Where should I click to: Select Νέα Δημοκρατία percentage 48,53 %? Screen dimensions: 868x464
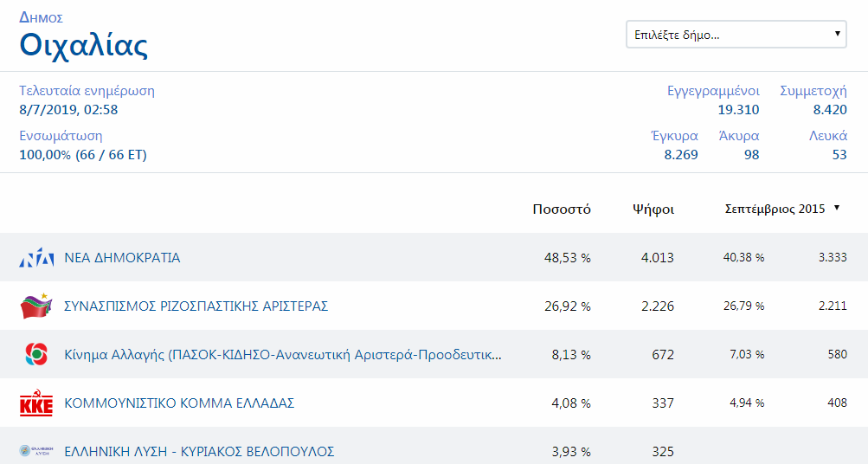pyautogui.click(x=568, y=258)
